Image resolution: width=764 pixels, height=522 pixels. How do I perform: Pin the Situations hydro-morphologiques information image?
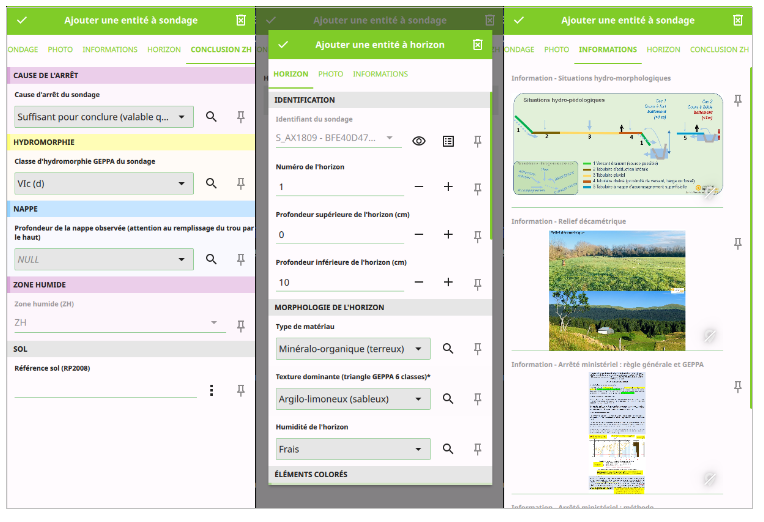[737, 101]
